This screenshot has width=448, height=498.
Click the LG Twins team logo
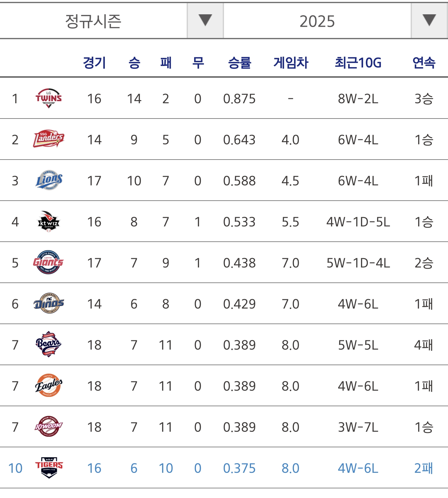click(49, 98)
